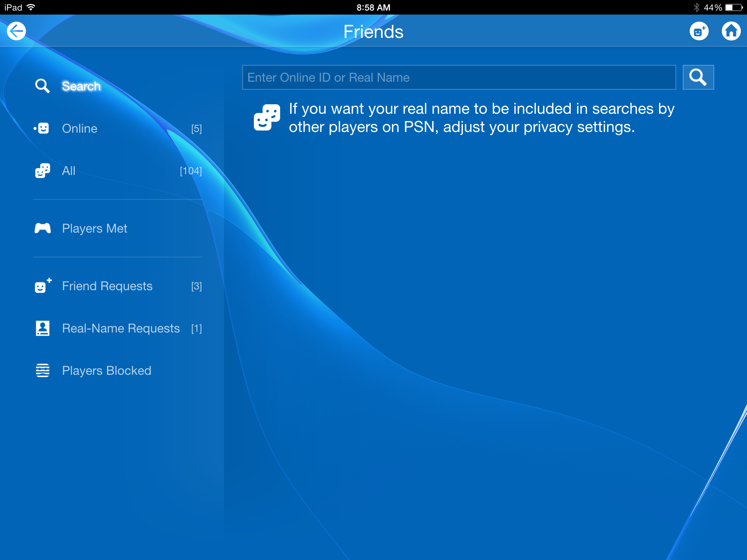Click the magnifying glass search button

698,77
